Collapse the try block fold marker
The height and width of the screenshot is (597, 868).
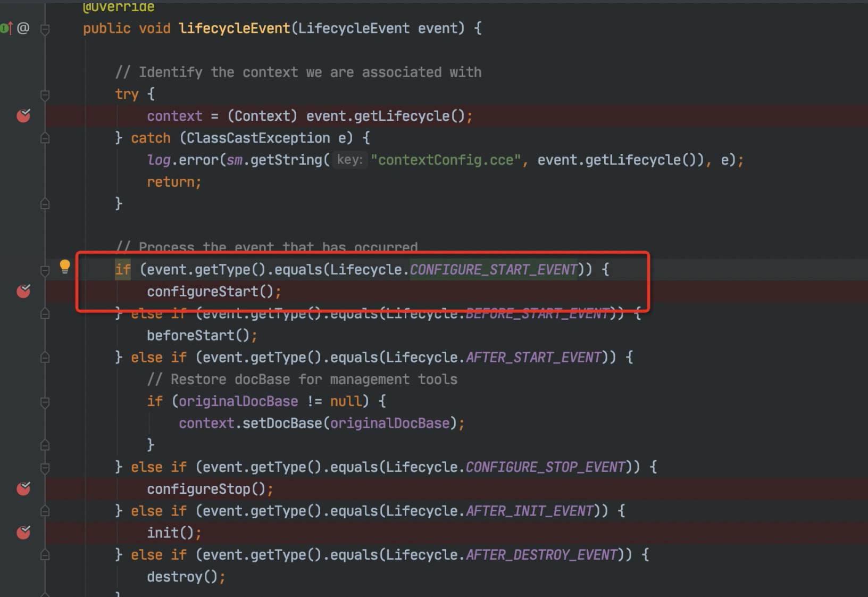45,95
